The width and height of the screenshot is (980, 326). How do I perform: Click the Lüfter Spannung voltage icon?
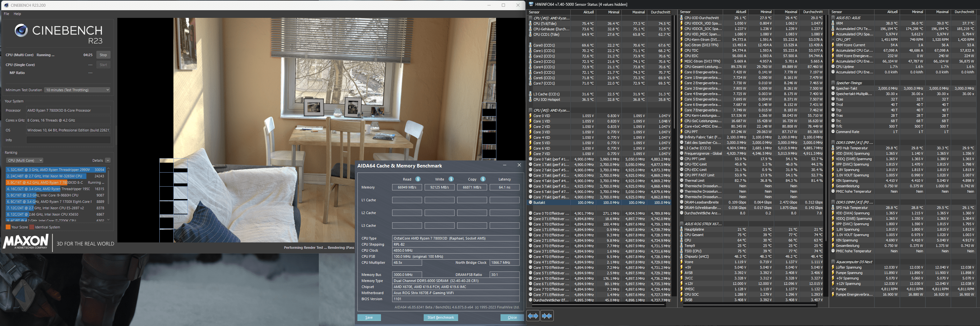pos(833,267)
